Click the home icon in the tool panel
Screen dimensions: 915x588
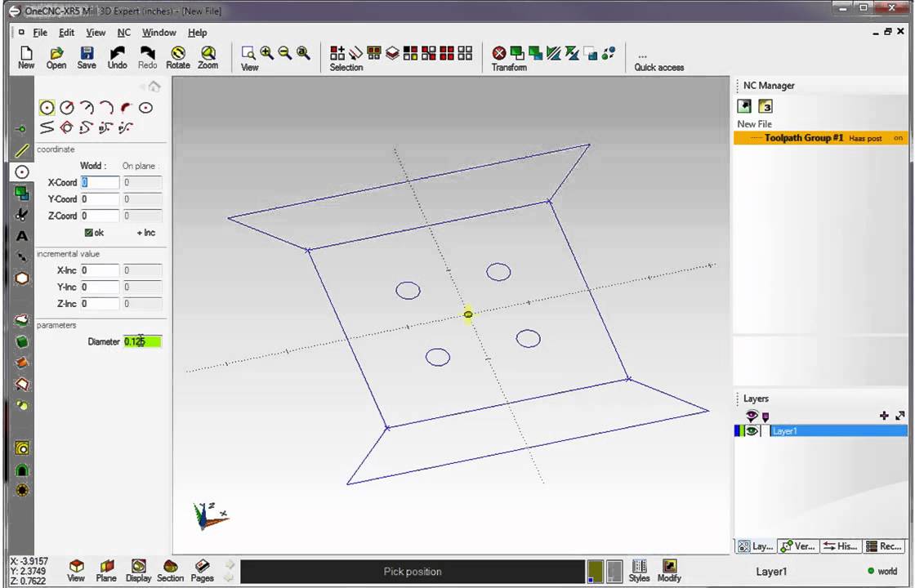(x=154, y=87)
